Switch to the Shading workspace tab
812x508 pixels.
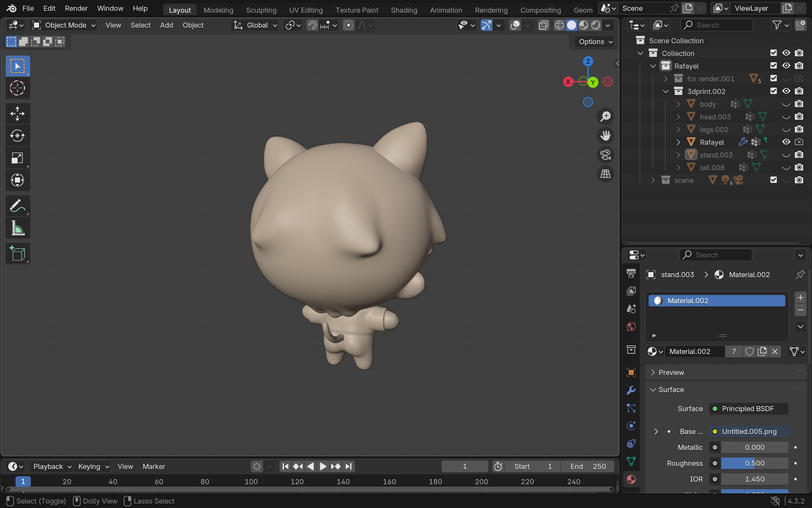click(x=404, y=10)
